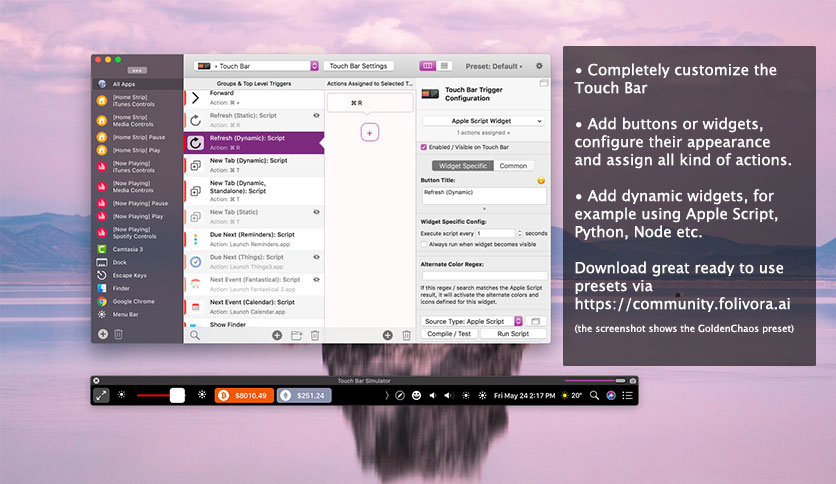836x484 pixels.
Task: Select [Now Playing] Spotify Controls in sidebar
Action: click(x=138, y=232)
